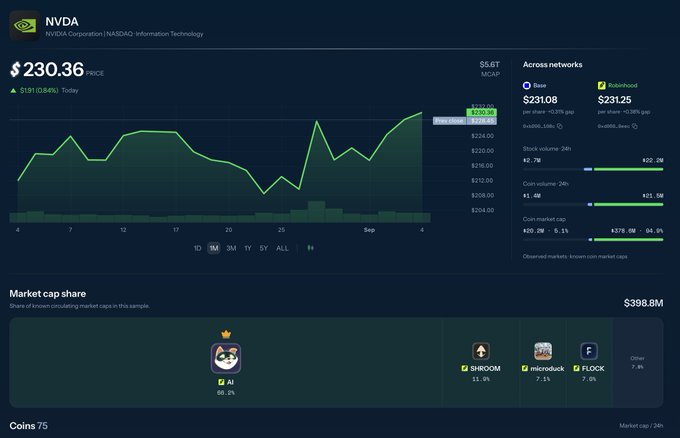
Task: Click the Prev close $228.45 chart marker
Action: tap(465, 121)
